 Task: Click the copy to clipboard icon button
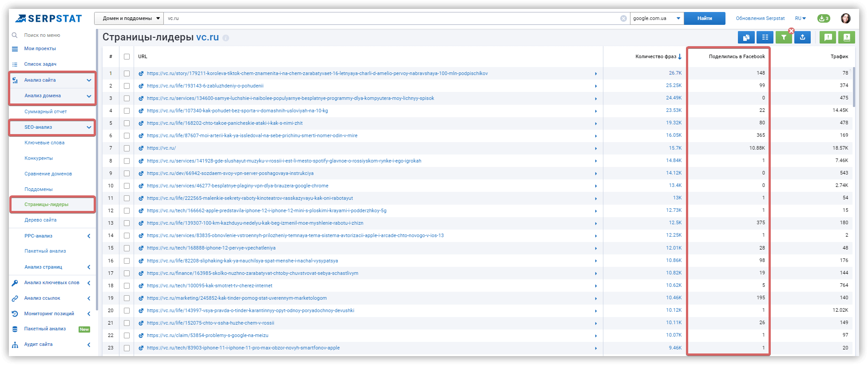(x=746, y=38)
